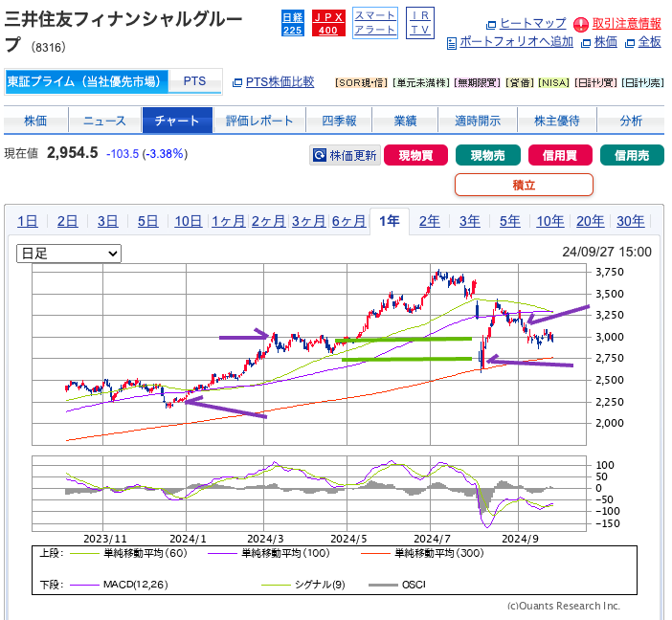Click the 現物買 button
The width and height of the screenshot is (672, 620).
(415, 155)
